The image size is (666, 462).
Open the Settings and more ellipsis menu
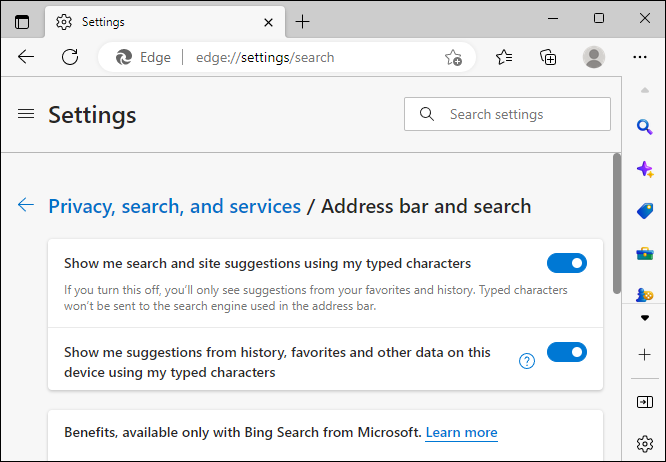click(640, 57)
